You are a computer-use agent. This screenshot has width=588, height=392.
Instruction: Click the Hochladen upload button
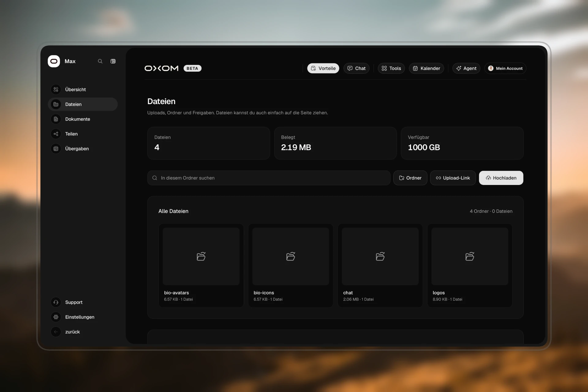501,178
